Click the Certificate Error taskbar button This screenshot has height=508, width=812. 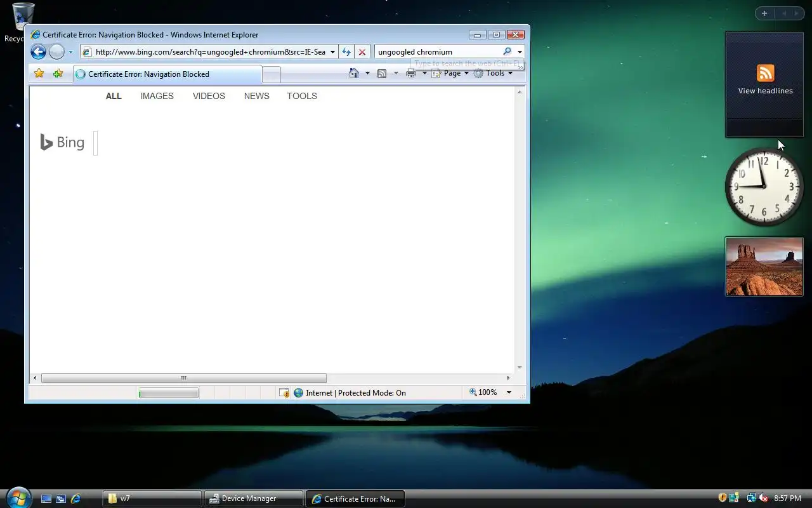click(x=355, y=498)
